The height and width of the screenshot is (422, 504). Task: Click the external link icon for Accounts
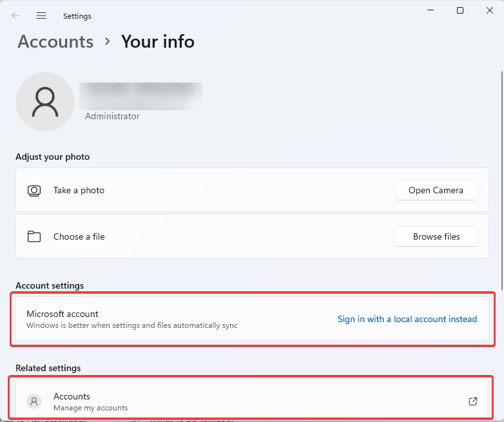tap(473, 401)
